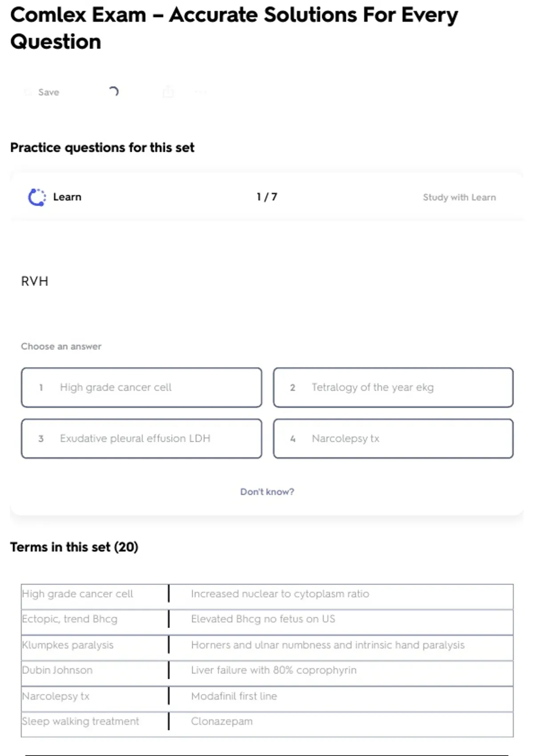Click the Learn label
The height and width of the screenshot is (756, 534).
coord(67,197)
